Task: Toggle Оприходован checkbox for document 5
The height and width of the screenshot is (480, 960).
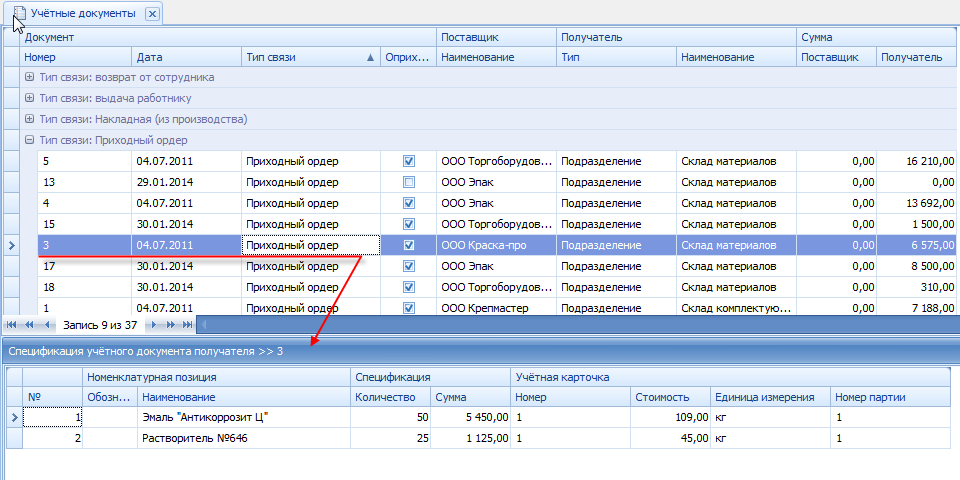Action: click(409, 162)
